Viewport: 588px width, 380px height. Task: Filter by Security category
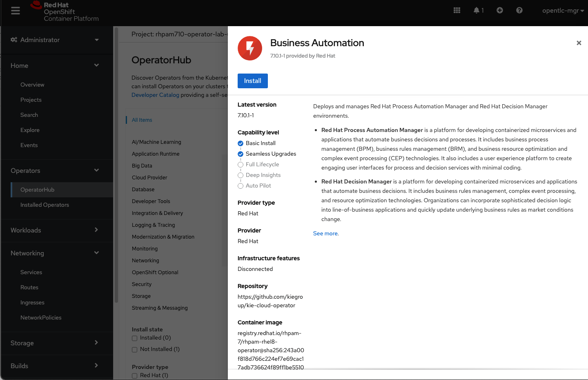[x=142, y=284]
